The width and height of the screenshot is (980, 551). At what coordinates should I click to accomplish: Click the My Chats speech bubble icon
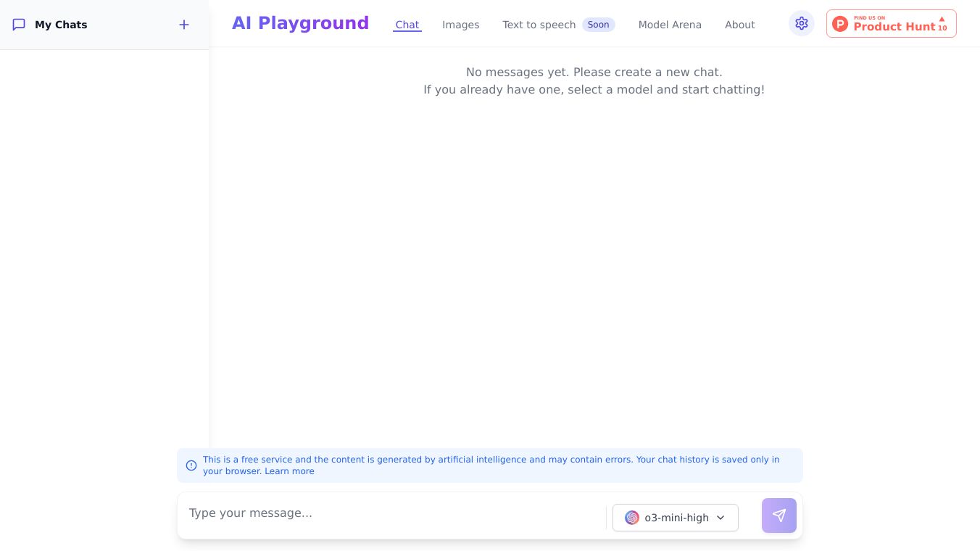pyautogui.click(x=19, y=25)
